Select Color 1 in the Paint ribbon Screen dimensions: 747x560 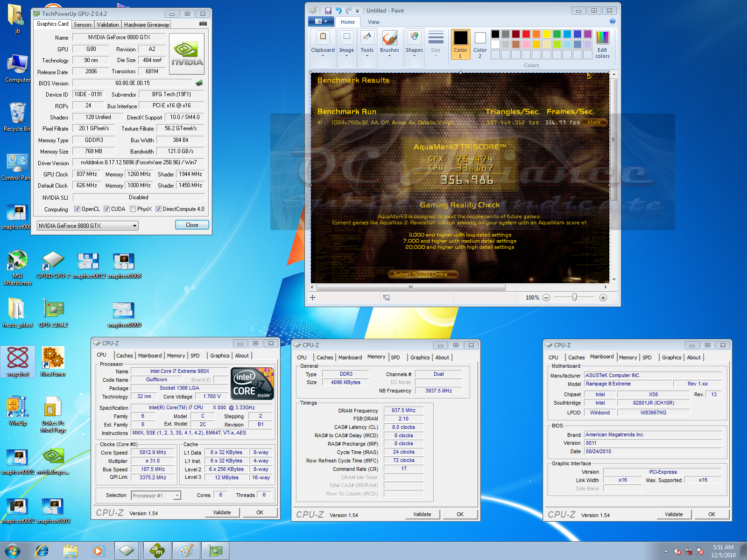tap(460, 44)
